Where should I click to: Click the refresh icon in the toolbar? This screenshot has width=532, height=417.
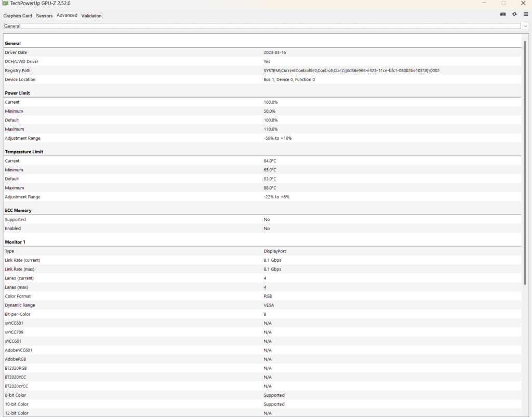[514, 14]
